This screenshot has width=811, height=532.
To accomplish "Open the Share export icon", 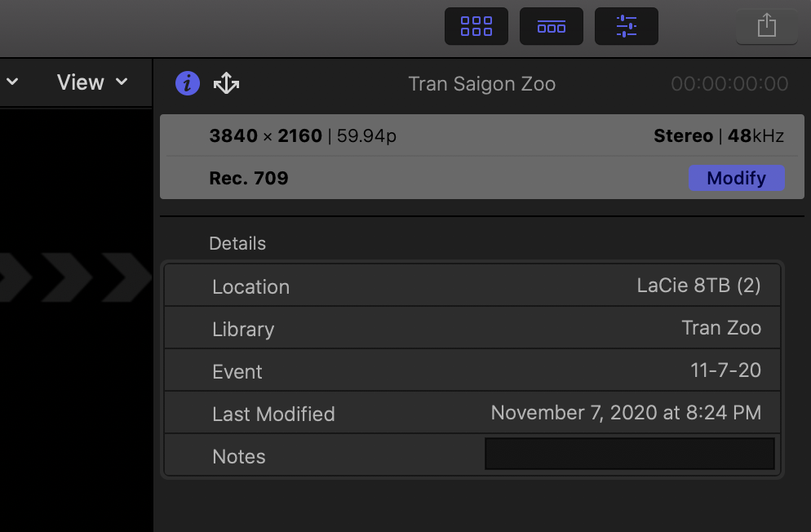I will [766, 26].
